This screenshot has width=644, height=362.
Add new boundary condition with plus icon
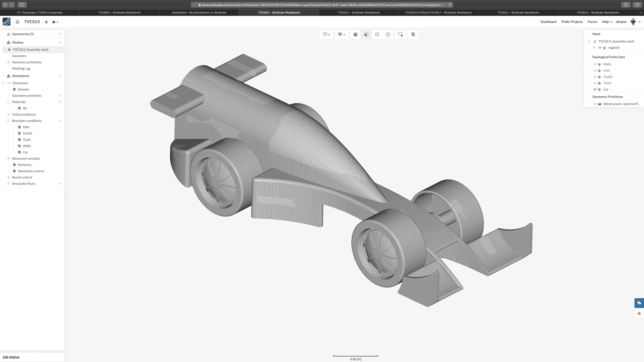point(60,121)
